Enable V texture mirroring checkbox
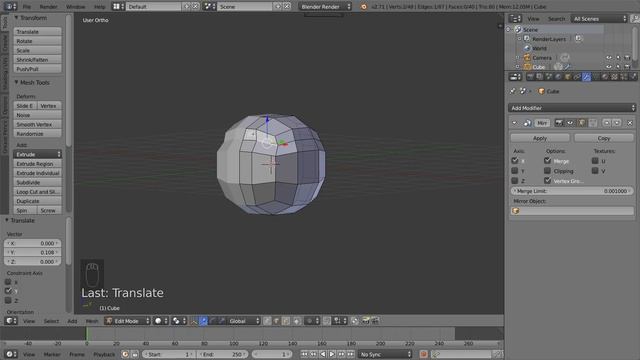Viewport: 640px width, 360px height. tap(595, 171)
